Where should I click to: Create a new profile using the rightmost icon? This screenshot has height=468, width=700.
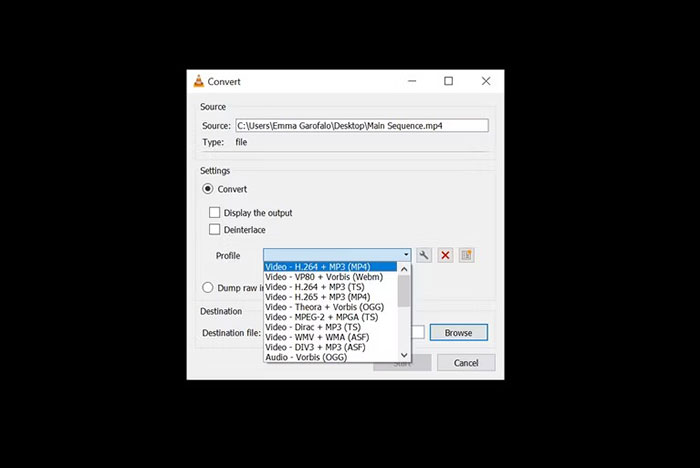pyautogui.click(x=466, y=255)
